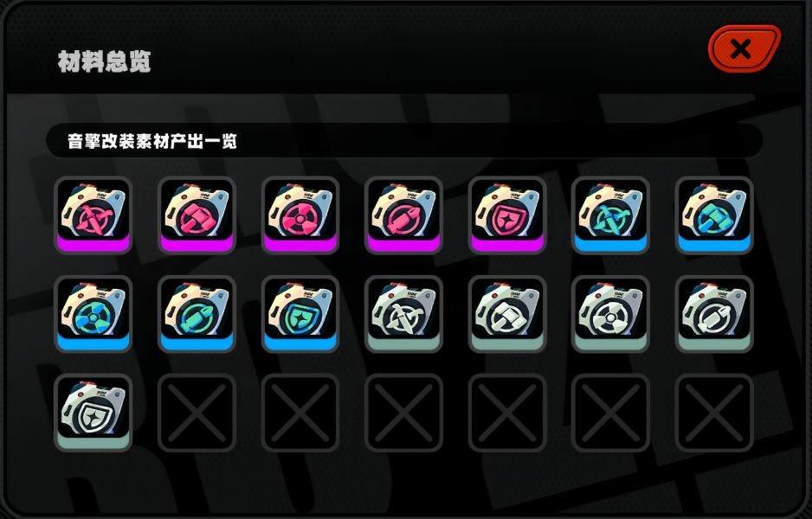The height and width of the screenshot is (519, 812).
Task: Select the blue shield defense component
Action: point(300,314)
